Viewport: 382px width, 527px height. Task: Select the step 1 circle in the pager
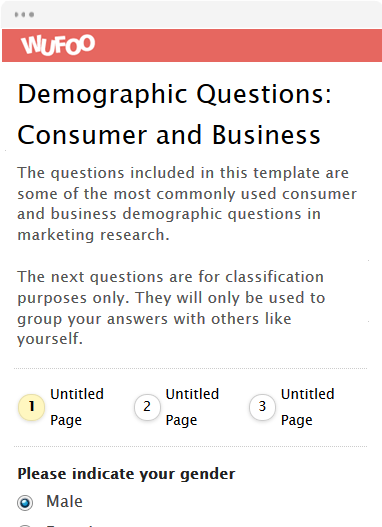pos(31,407)
